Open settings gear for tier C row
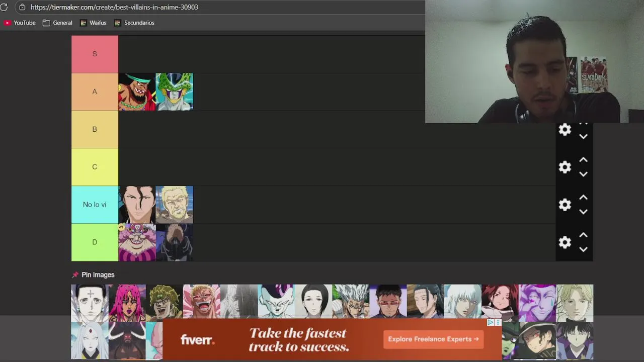The height and width of the screenshot is (362, 644). click(x=565, y=167)
